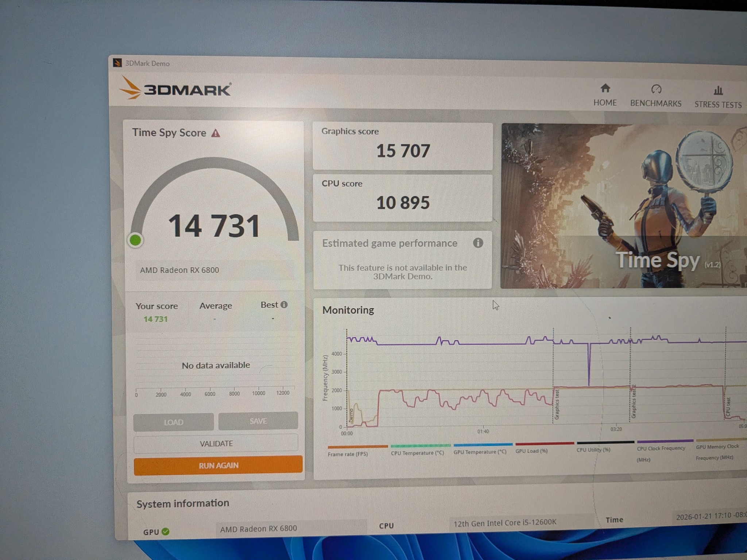The height and width of the screenshot is (560, 747).
Task: Toggle CPU Utility (%) legend item
Action: click(x=605, y=446)
